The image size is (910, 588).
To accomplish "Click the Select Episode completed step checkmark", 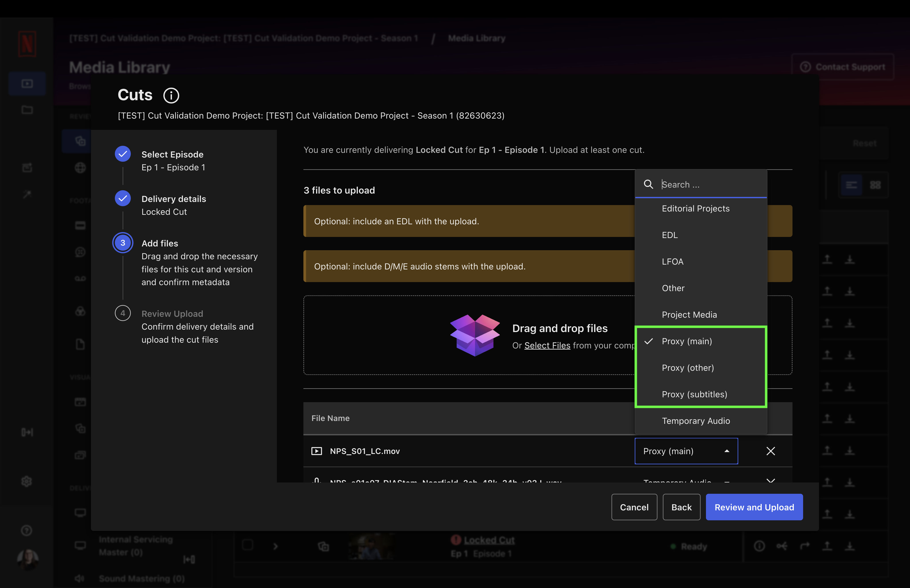I will (123, 154).
